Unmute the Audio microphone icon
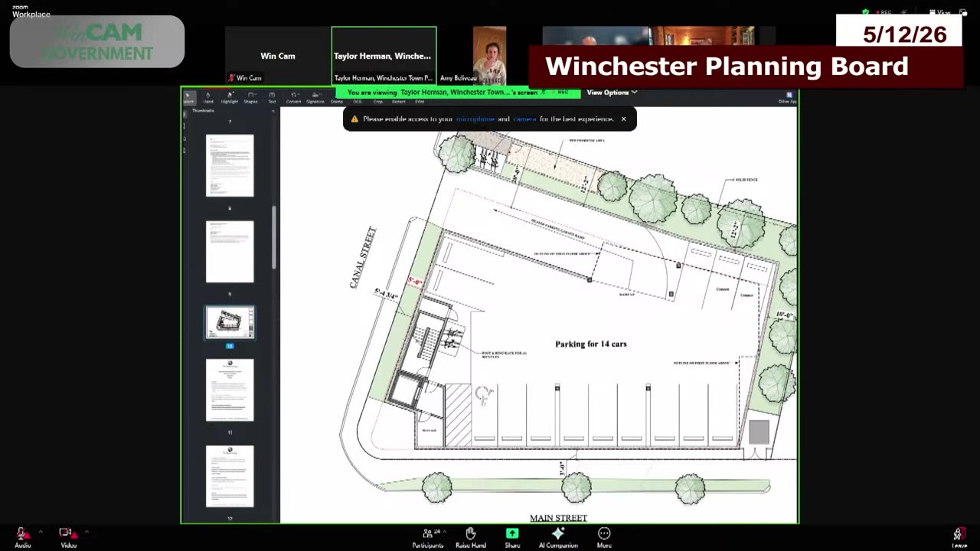The image size is (980, 551). [x=22, y=533]
